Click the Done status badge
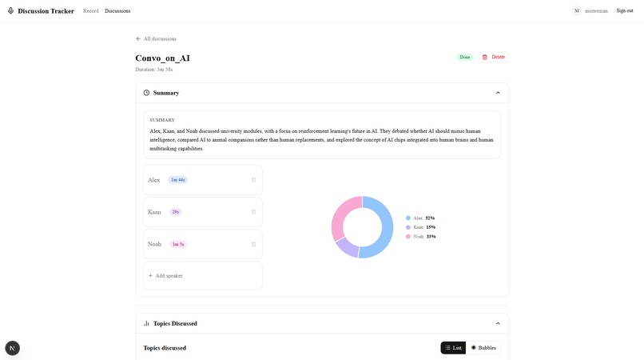Viewport: 644px width, 360px height. click(x=464, y=57)
